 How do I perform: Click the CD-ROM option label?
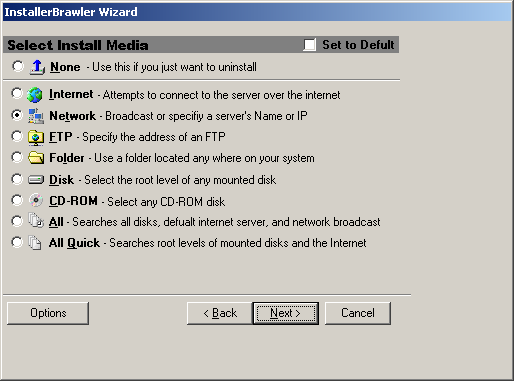pos(73,201)
